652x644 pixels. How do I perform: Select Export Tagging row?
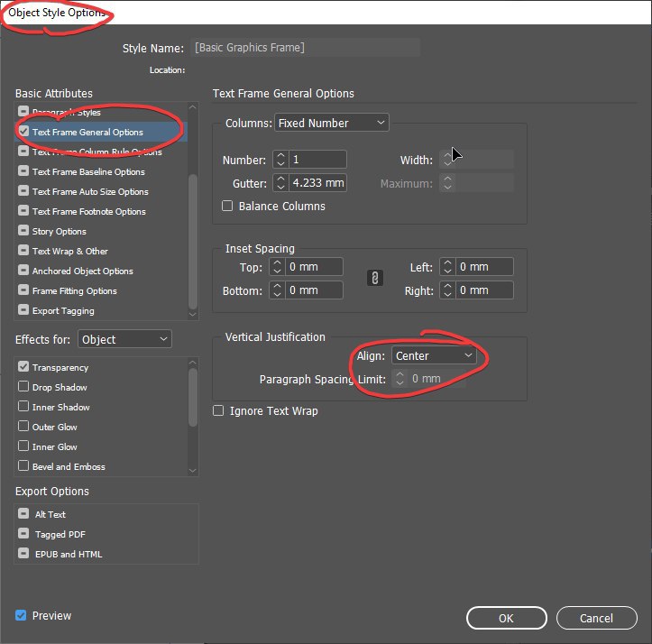[x=101, y=311]
